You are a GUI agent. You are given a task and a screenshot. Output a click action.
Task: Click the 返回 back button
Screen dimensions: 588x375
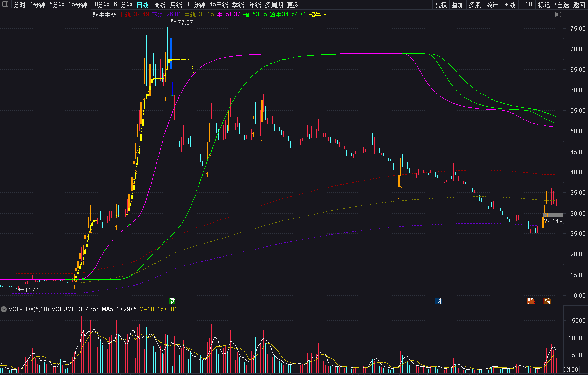coord(579,5)
